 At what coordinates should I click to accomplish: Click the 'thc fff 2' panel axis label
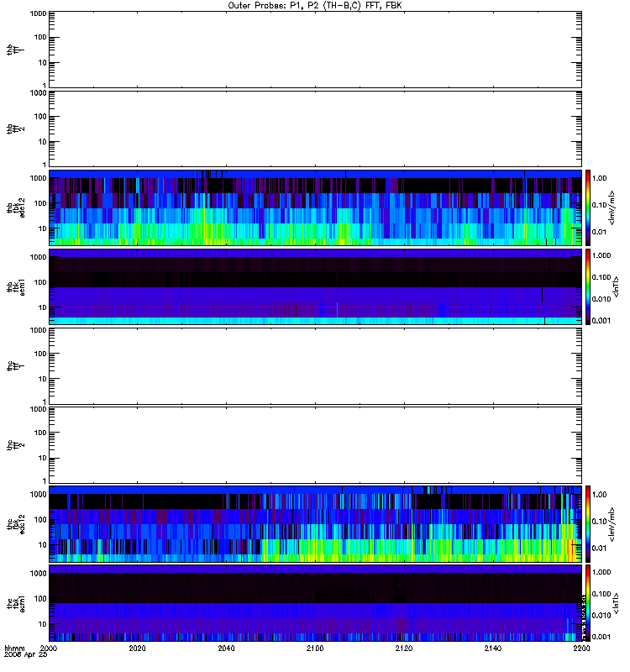[x=15, y=445]
